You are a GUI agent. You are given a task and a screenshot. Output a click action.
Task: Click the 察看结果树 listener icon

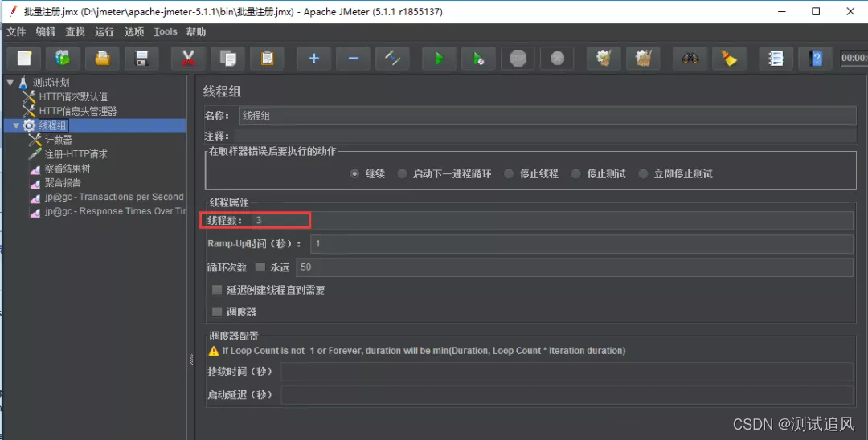coord(35,169)
